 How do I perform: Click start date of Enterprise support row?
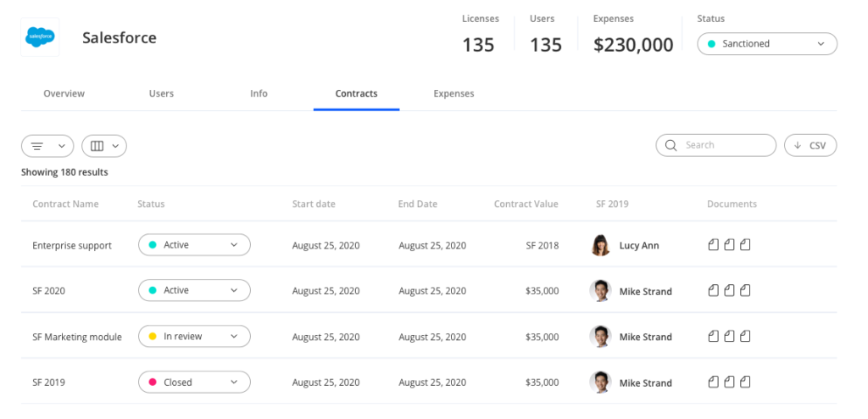pos(326,245)
